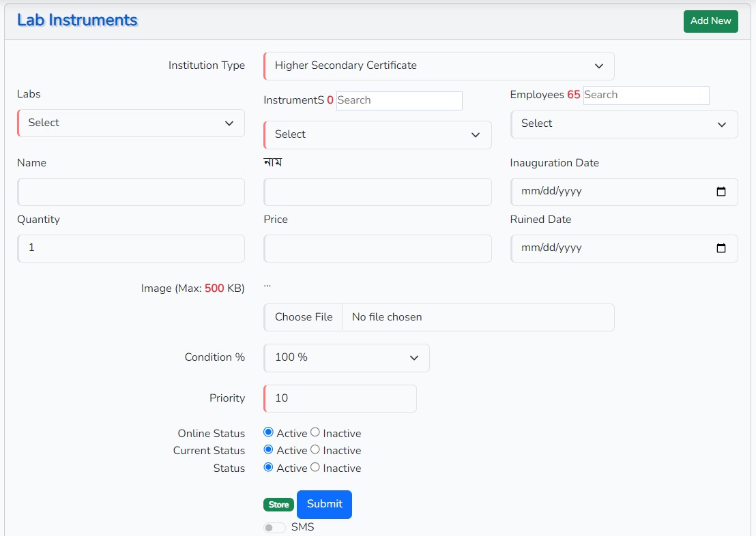Set Online Status to Inactive
The height and width of the screenshot is (536, 756).
tap(315, 432)
